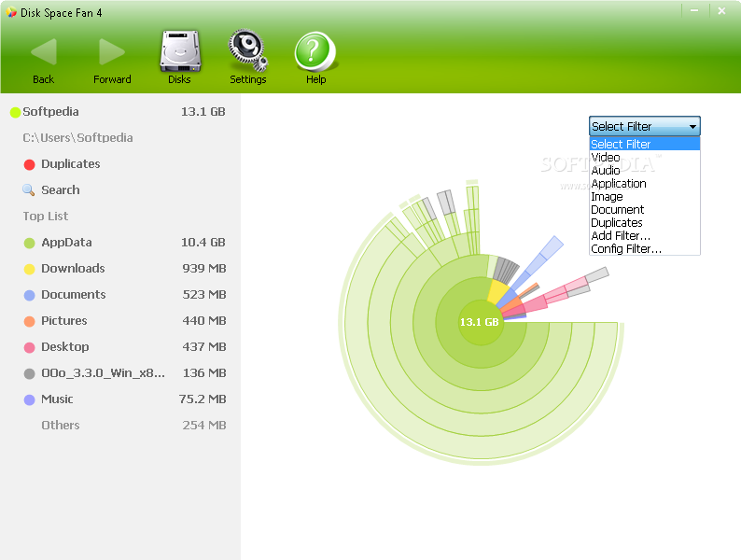Click the yellow Downloads color dot
This screenshot has height=560, width=741.
(29, 269)
